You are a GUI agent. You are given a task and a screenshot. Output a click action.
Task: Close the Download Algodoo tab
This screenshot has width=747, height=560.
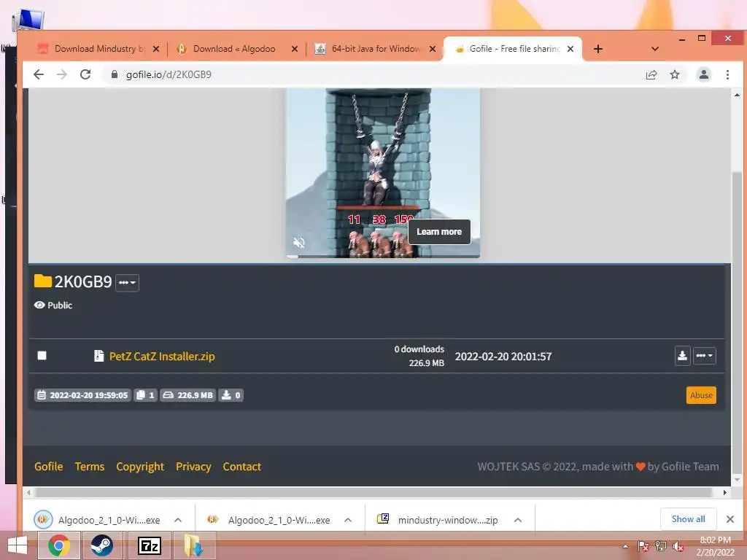click(295, 49)
